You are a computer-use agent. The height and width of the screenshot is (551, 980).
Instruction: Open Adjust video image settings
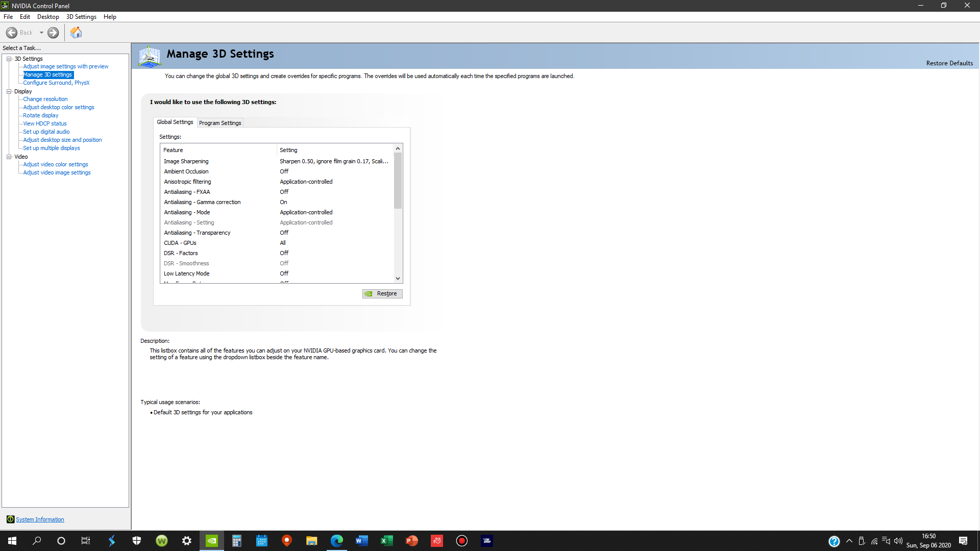coord(57,172)
